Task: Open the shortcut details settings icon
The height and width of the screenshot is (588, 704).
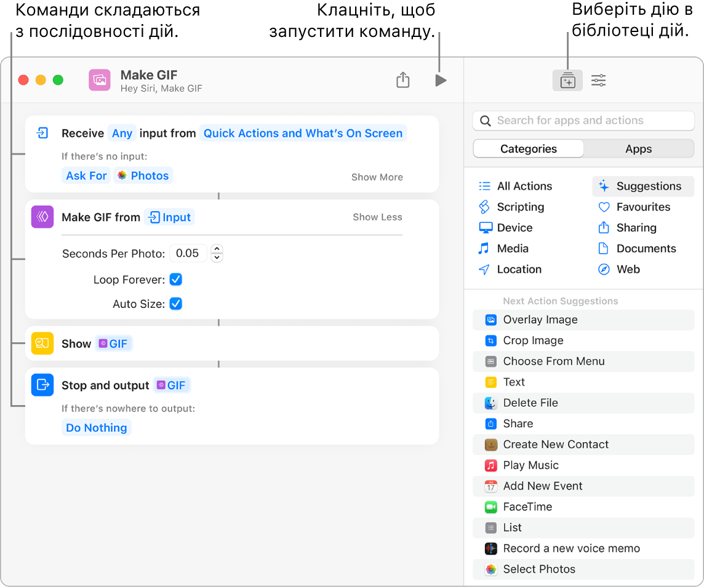Action: click(598, 81)
